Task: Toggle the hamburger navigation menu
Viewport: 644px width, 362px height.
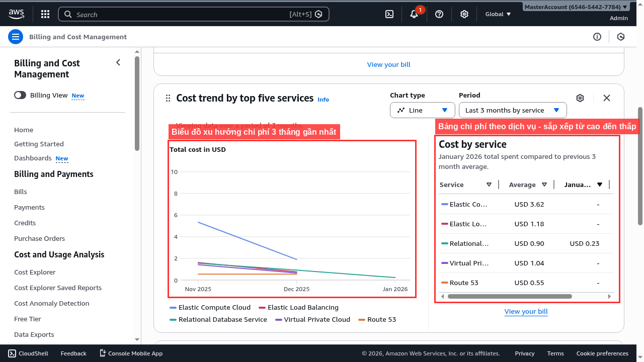Action: [16, 37]
